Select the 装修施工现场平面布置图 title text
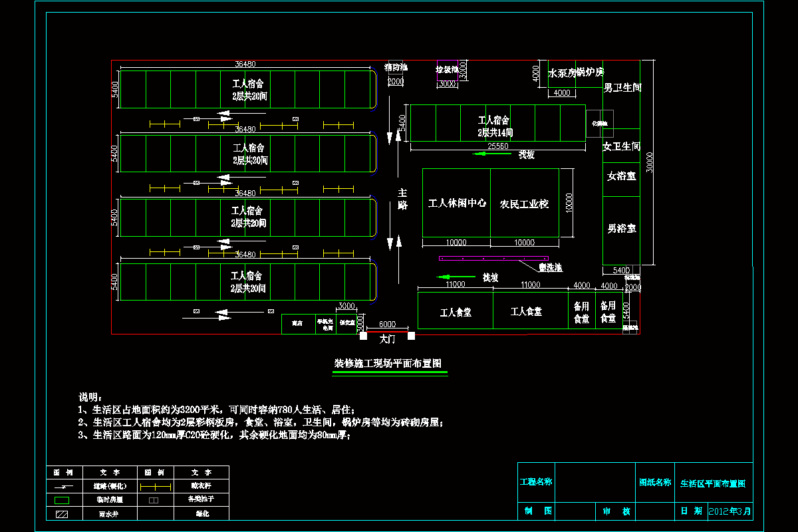Image resolution: width=798 pixels, height=532 pixels. pos(387,364)
